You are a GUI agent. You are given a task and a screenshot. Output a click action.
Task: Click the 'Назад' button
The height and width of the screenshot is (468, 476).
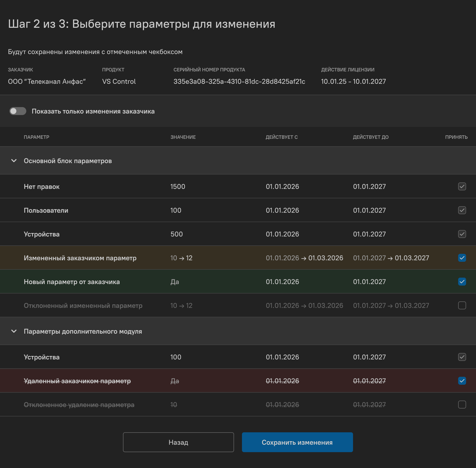click(178, 442)
